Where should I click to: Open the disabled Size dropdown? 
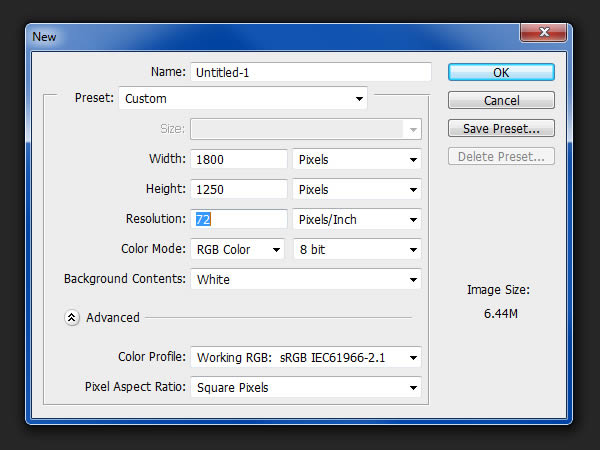306,129
